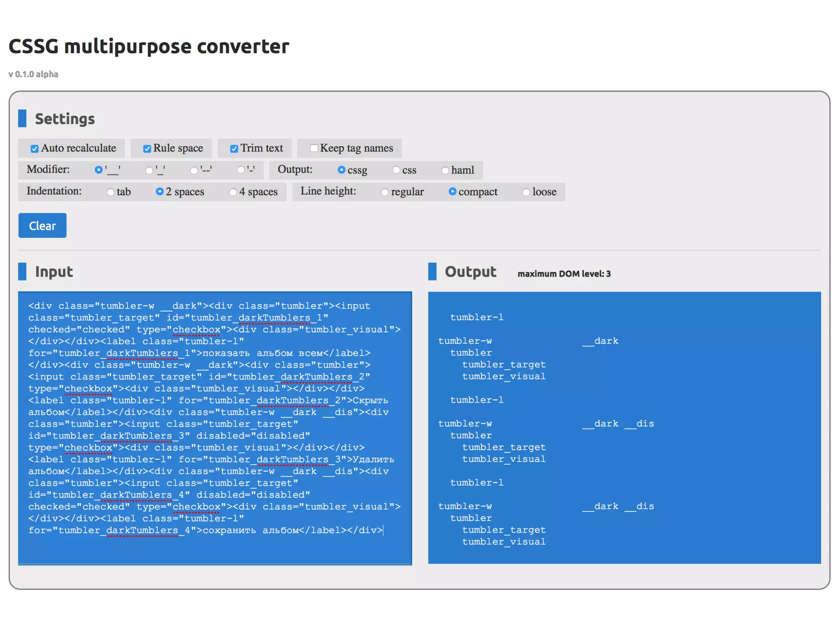Select the double underscore modifier
This screenshot has width=840, height=630.
(98, 170)
